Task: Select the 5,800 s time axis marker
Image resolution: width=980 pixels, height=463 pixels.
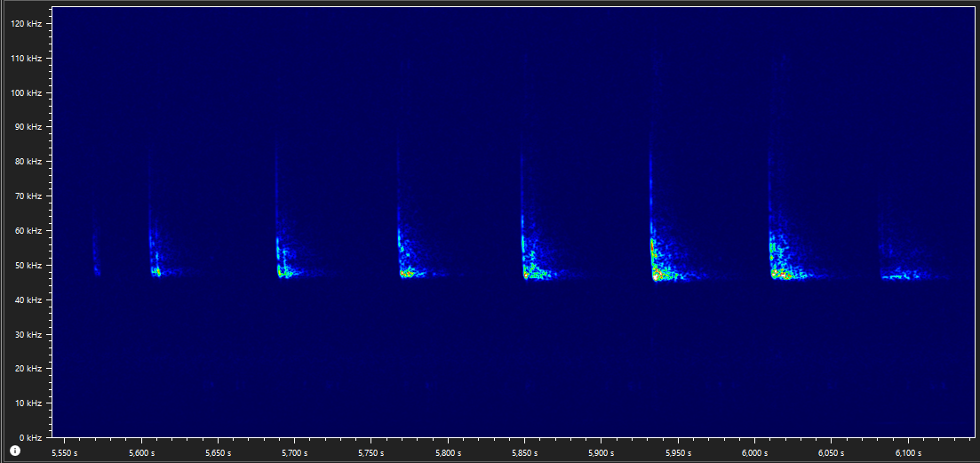Action: pyautogui.click(x=448, y=452)
